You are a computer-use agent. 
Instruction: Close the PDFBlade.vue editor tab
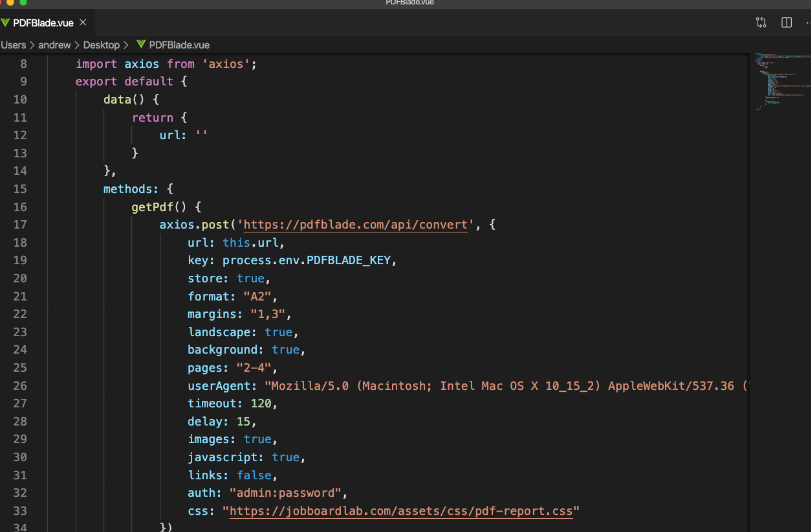(83, 22)
